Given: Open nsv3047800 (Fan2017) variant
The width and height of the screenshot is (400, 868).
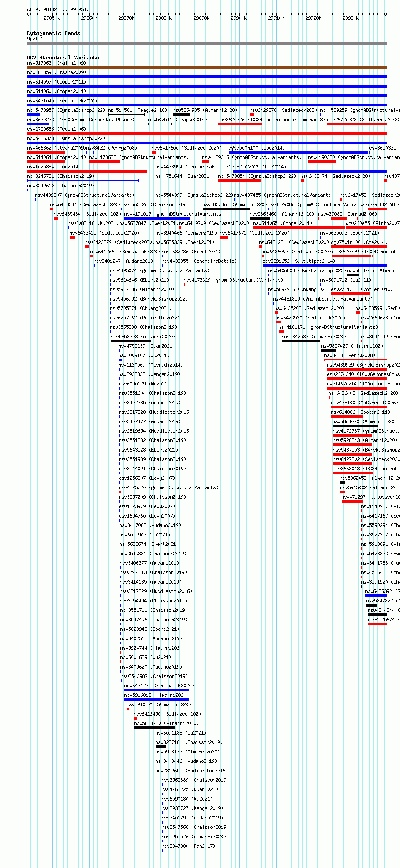Looking at the screenshot, I should [x=189, y=846].
